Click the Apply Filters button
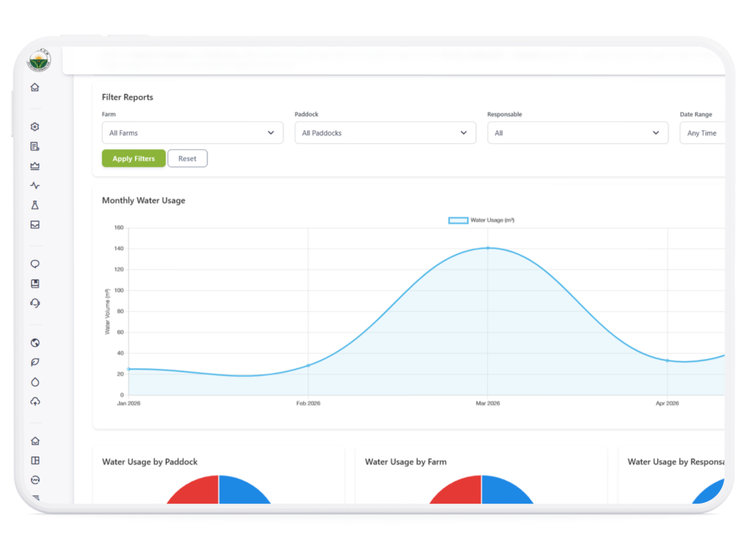The width and height of the screenshot is (747, 560). coord(134,159)
